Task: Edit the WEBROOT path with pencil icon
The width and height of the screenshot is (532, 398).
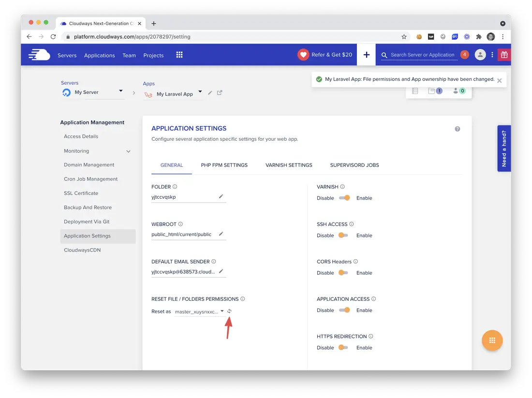Action: [221, 234]
